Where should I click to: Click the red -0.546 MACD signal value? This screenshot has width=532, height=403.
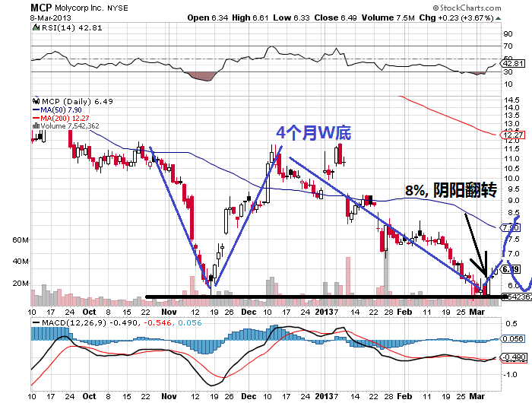point(157,322)
